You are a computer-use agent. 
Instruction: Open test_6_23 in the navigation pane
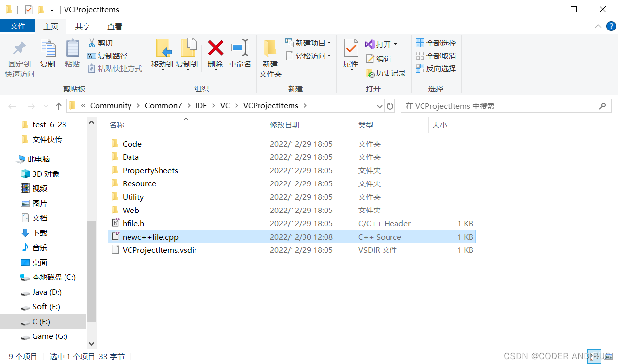(x=49, y=124)
